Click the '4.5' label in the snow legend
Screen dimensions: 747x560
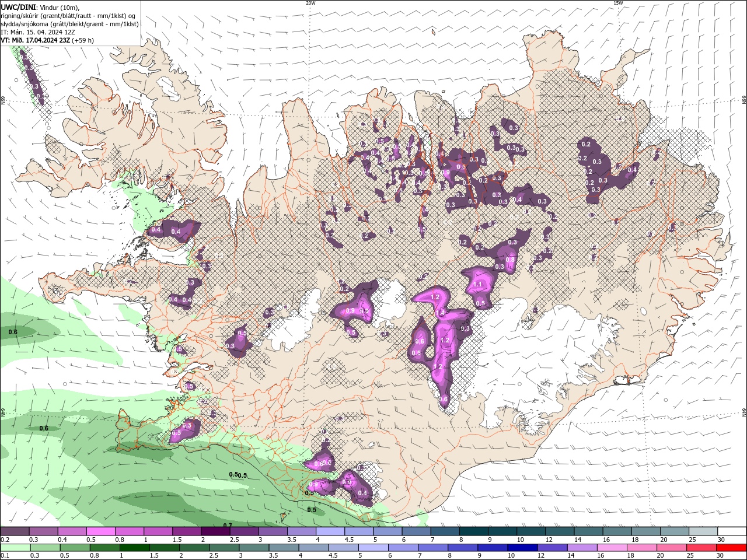[349, 540]
